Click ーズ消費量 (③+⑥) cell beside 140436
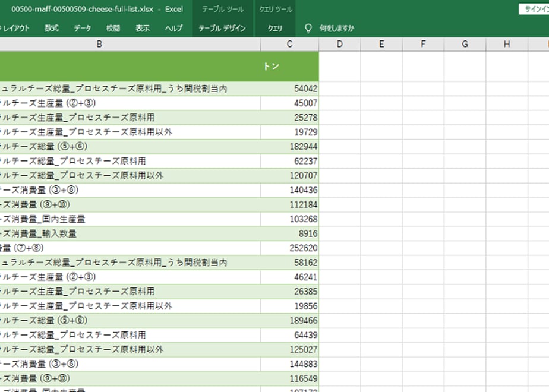The width and height of the screenshot is (549, 392). [x=130, y=190]
